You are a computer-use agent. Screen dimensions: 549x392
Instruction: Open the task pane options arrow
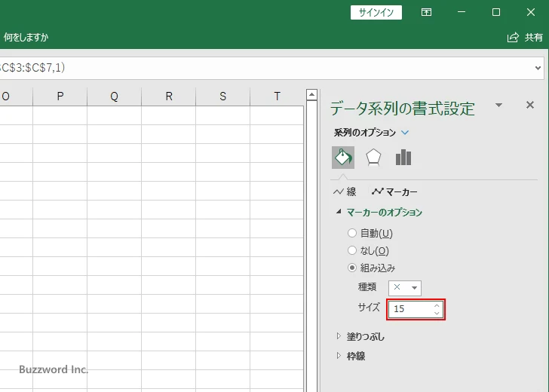click(499, 105)
